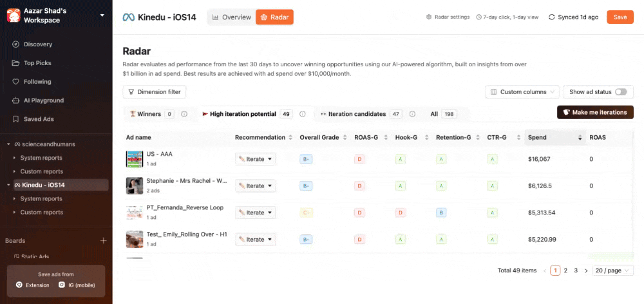Go to page 2 of results
Viewport: 644px width, 304px height.
565,271
